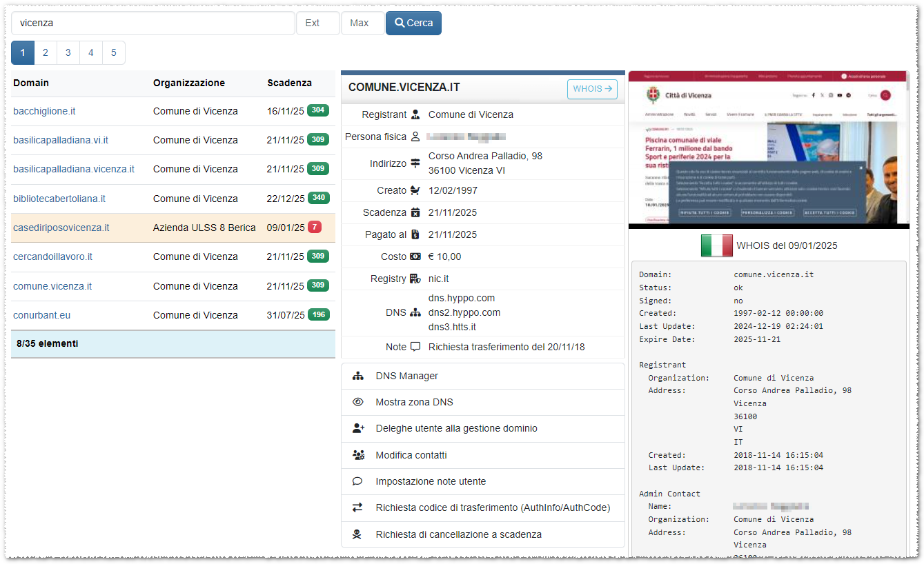Click the COMUNE.VICENZA.IT panel title
Image resolution: width=924 pixels, height=564 pixels.
pyautogui.click(x=404, y=88)
